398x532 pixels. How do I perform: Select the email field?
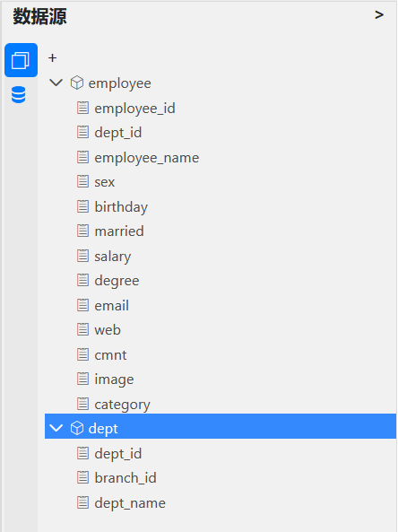111,305
